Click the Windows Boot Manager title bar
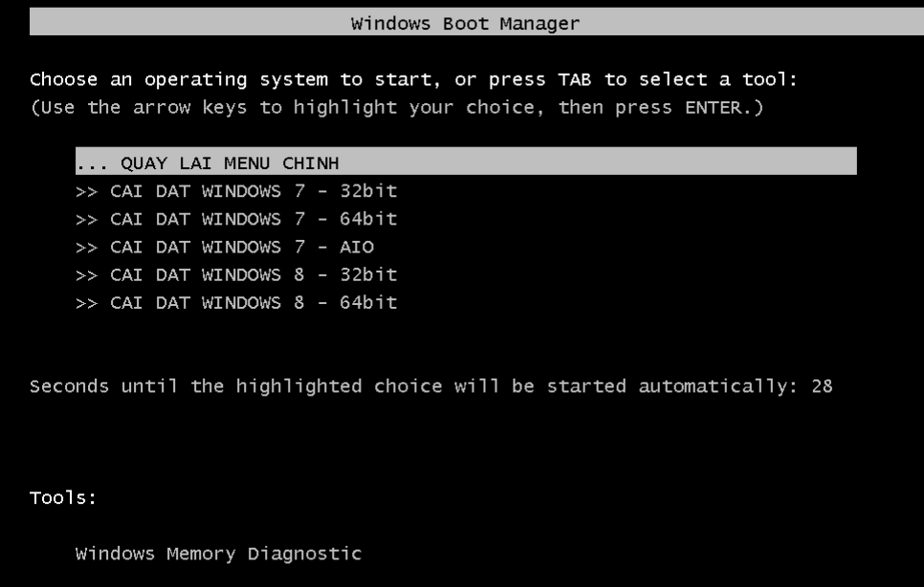The image size is (924, 587). [x=462, y=22]
